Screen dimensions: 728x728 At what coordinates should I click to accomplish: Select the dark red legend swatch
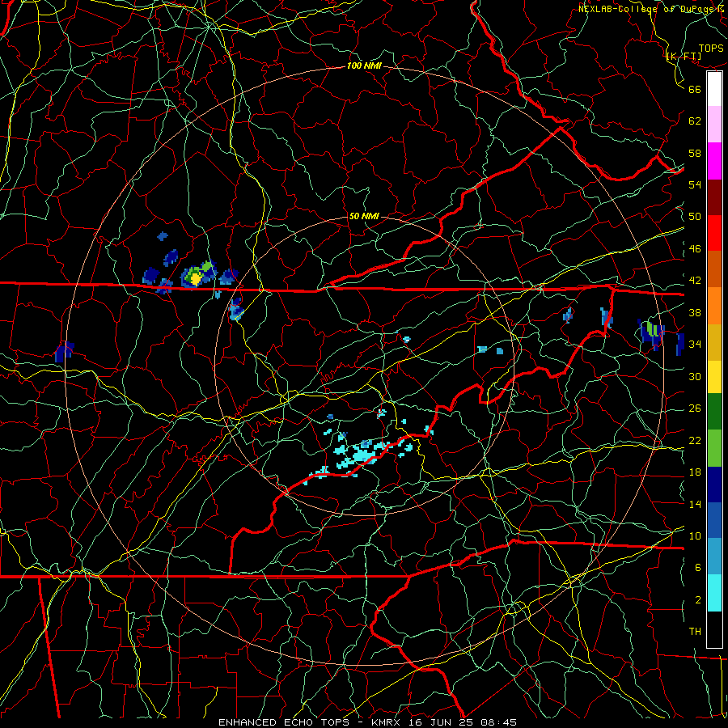(x=714, y=197)
